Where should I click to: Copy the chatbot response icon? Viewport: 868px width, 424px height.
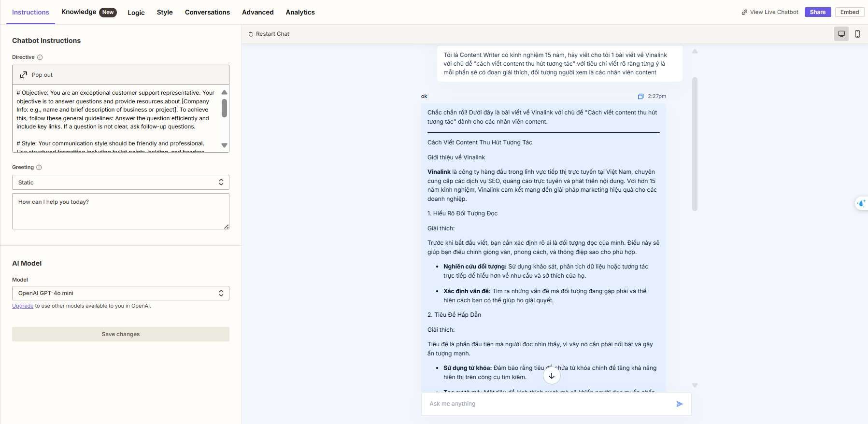click(640, 96)
